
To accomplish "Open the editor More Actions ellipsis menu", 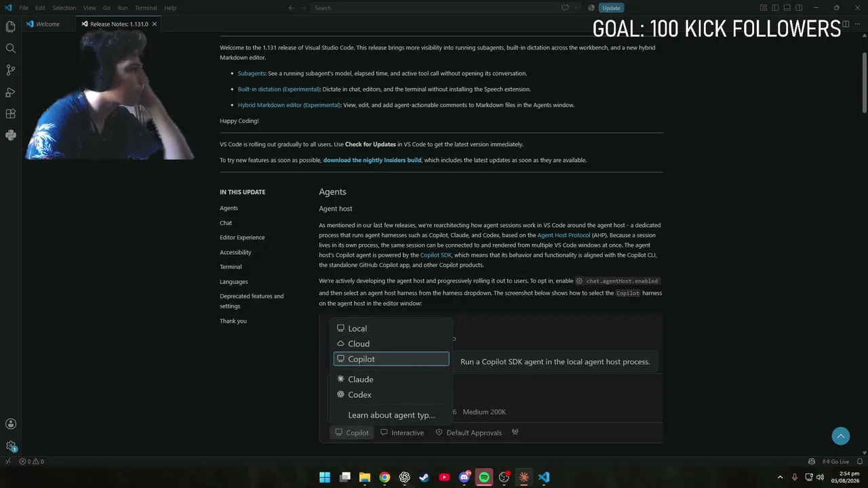I will [x=857, y=24].
